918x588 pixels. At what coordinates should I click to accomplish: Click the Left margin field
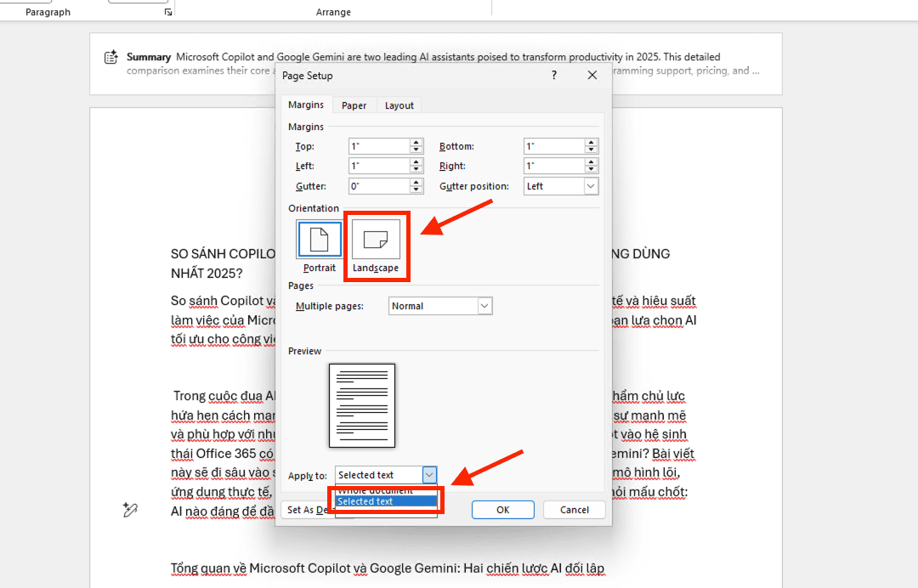[x=379, y=167]
